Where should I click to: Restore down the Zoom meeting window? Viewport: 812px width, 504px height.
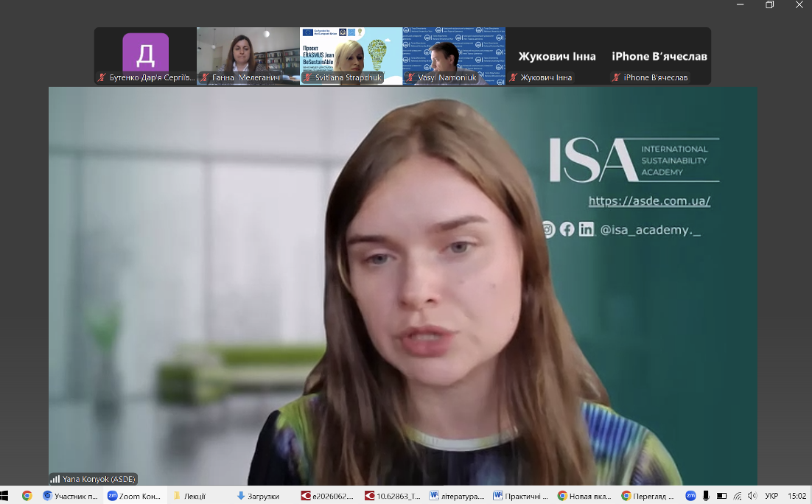770,4
